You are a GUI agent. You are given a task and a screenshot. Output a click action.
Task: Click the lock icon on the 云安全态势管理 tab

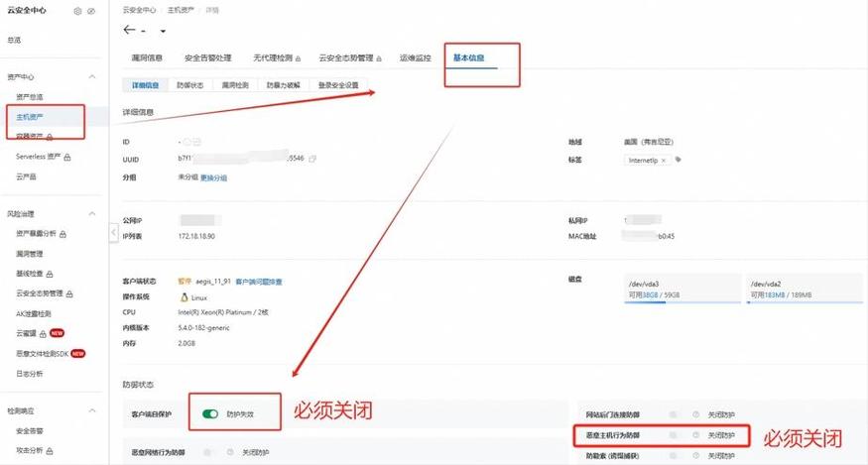point(379,58)
